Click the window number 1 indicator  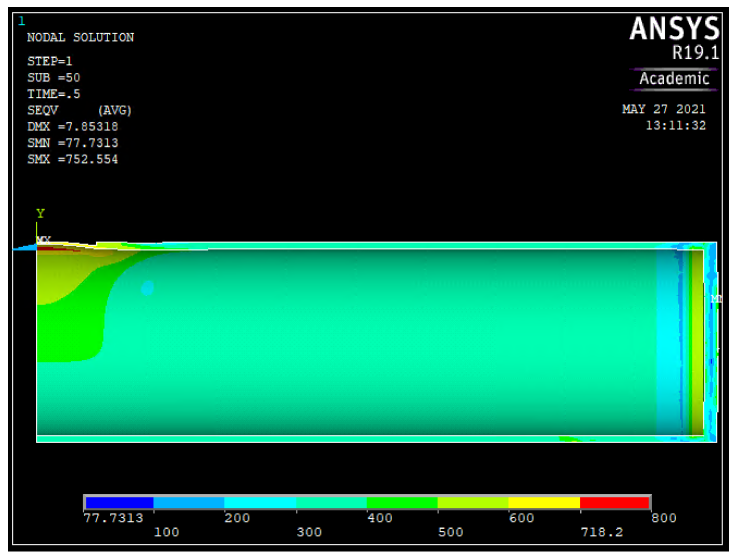coord(22,21)
